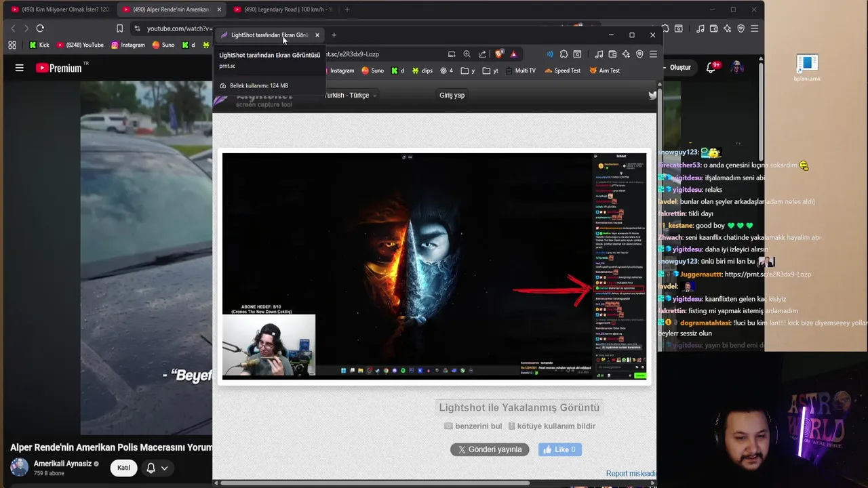The width and height of the screenshot is (868, 488).
Task: Switch to the Kim Milyoner Olmak İster tab
Action: pyautogui.click(x=60, y=9)
